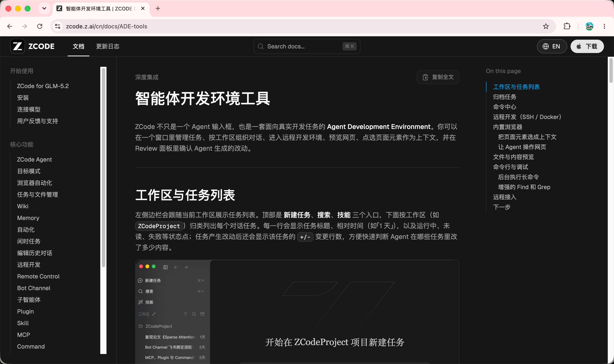Open 用户反馈与支持 in sidebar
This screenshot has width=614, height=364.
point(38,121)
